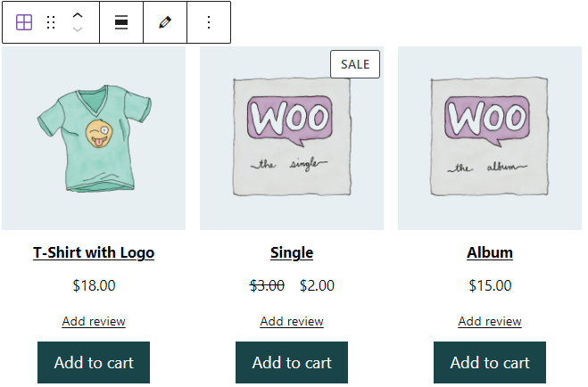Add the Album product to cart

pos(490,363)
